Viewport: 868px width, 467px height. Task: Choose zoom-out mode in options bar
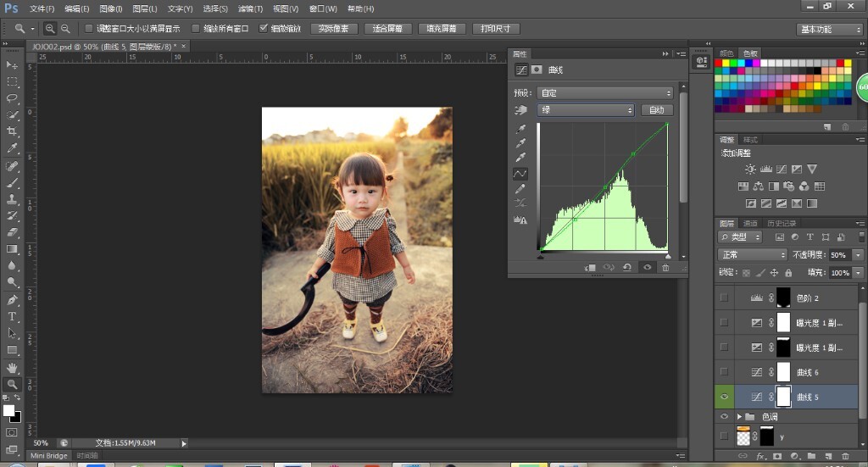65,28
